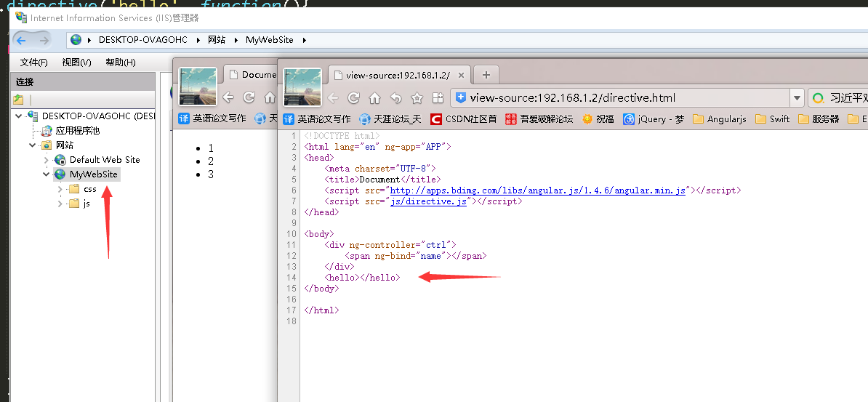Screen dimensions: 868x402
Task: Select the DESKTOP-OVAGOHC server tree node
Action: click(98, 116)
